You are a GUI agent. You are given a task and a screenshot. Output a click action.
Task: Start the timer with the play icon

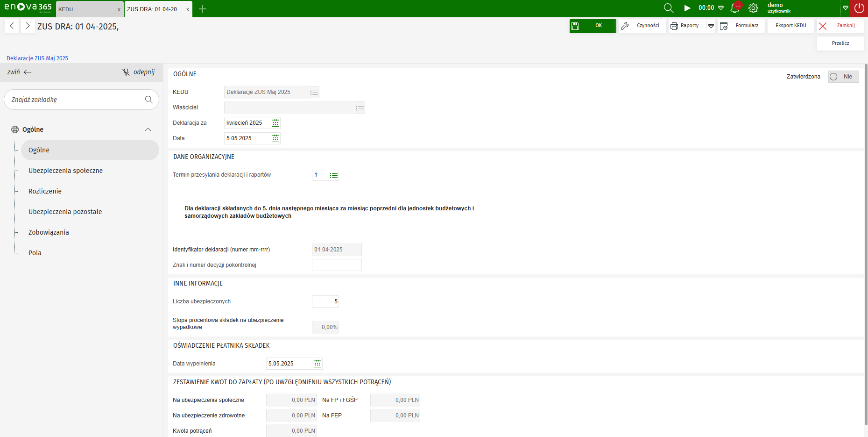687,8
